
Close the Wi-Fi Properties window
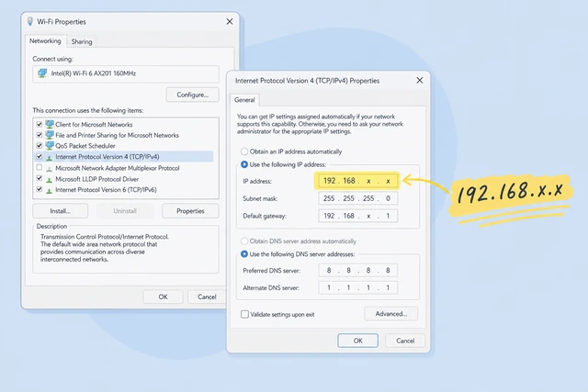[x=230, y=22]
